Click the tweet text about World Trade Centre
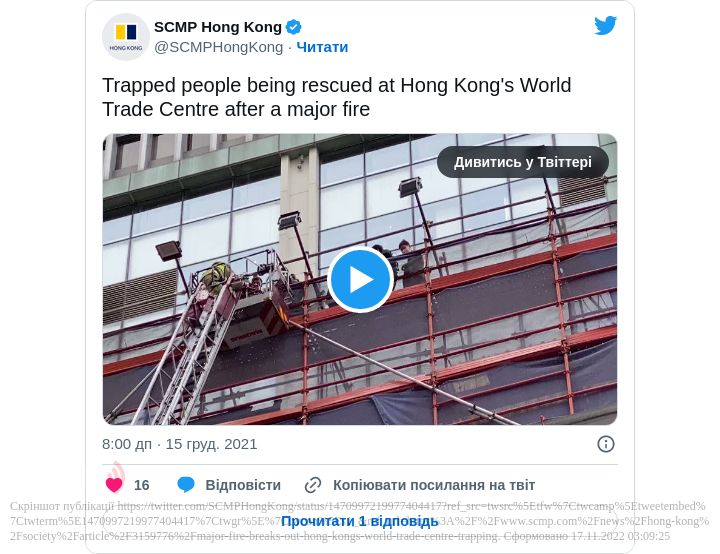Image resolution: width=720 pixels, height=554 pixels. coord(337,97)
